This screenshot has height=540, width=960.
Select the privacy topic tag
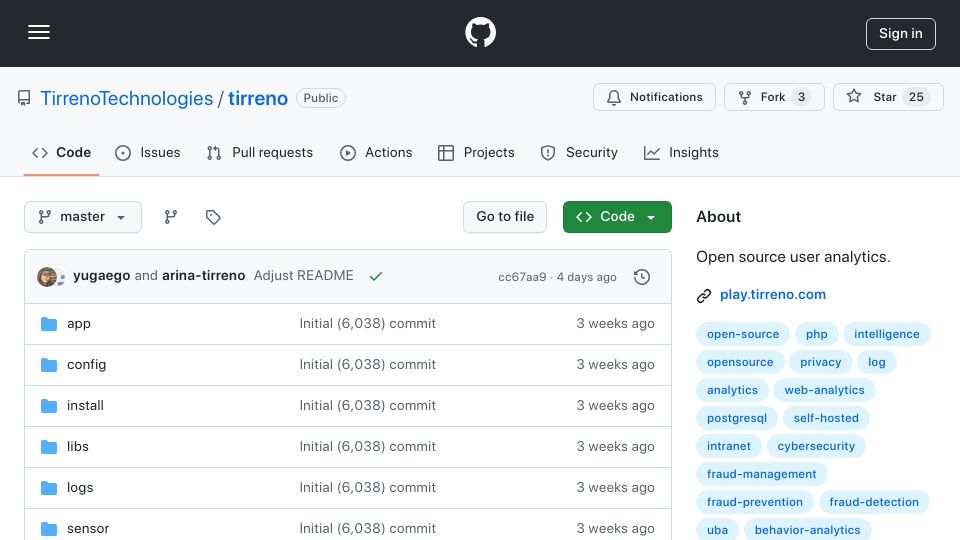(x=820, y=362)
